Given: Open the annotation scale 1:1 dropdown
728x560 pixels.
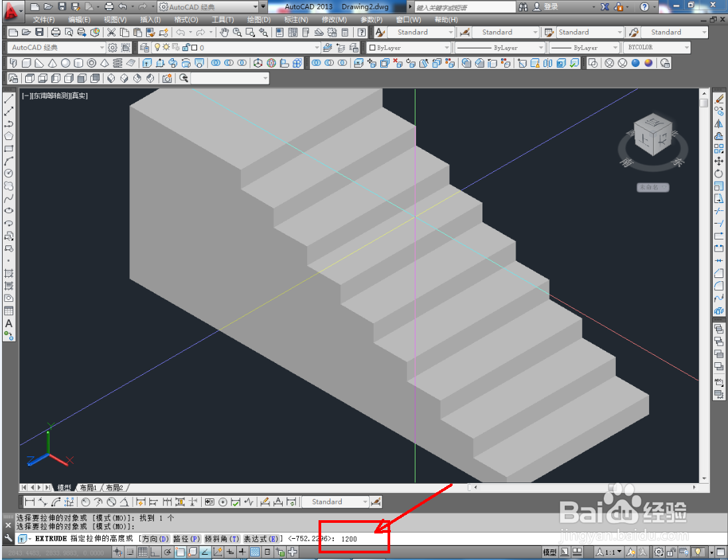Looking at the screenshot, I should pyautogui.click(x=609, y=552).
